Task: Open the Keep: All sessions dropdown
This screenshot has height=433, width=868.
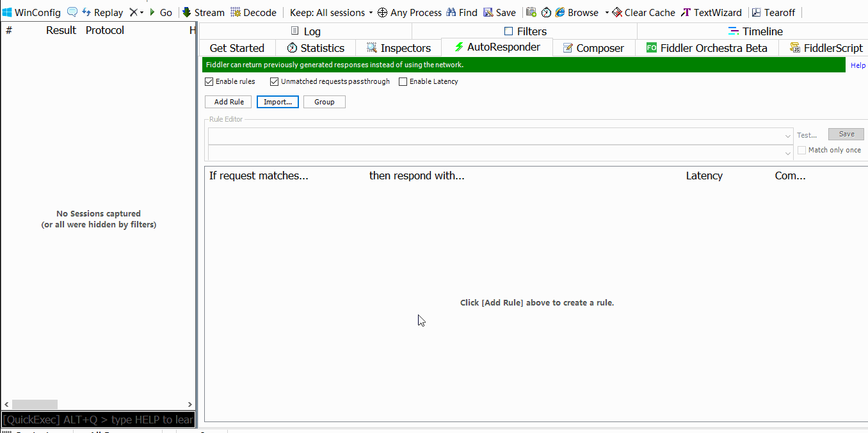Action: [331, 12]
